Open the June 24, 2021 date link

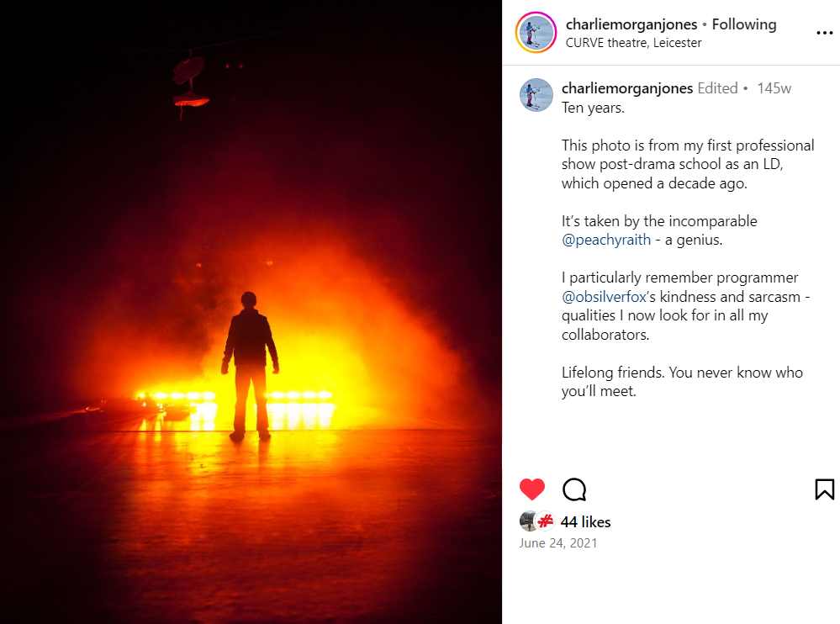pos(558,543)
